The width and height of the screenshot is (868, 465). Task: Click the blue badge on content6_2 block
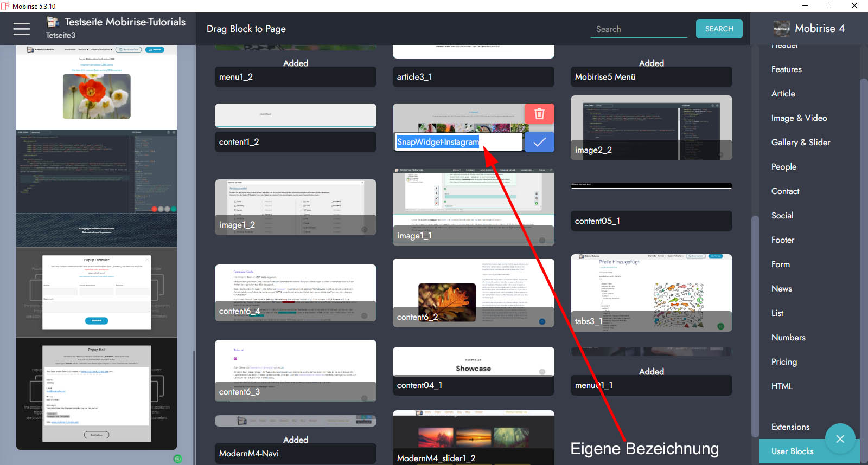coord(542,321)
